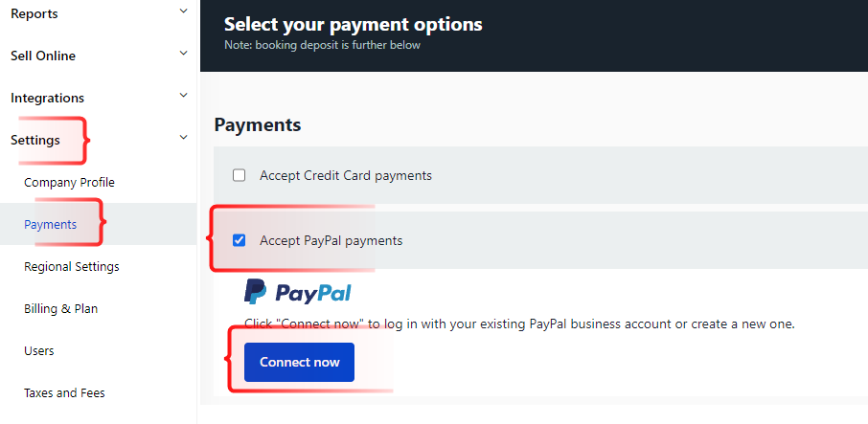Expand the Integrations chevron arrow
Viewport: 868px width, 424px height.
pos(184,96)
